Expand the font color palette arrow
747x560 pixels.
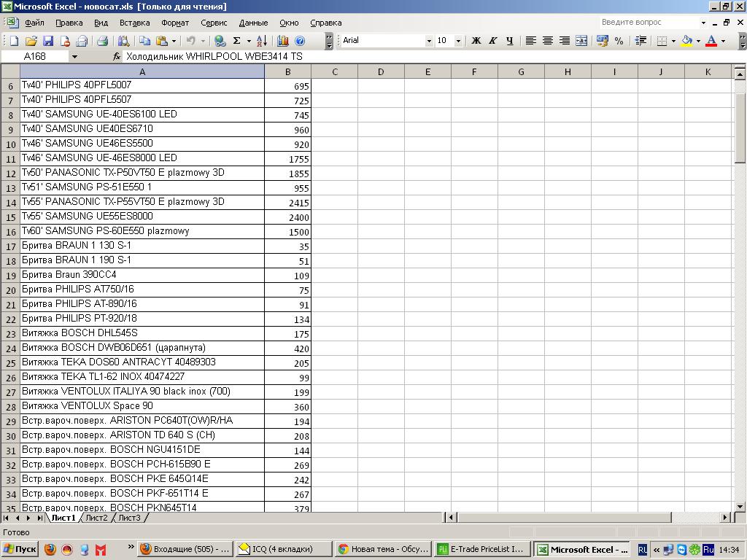coord(723,41)
